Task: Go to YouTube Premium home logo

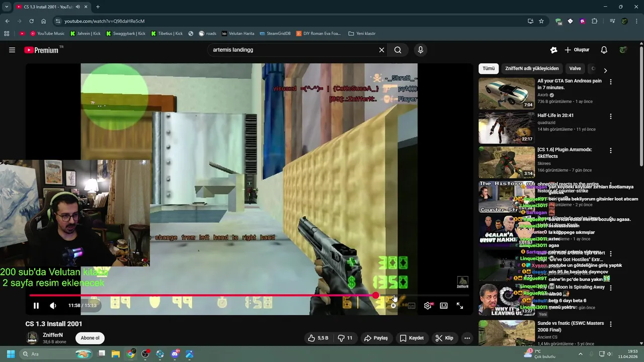Action: (41, 50)
